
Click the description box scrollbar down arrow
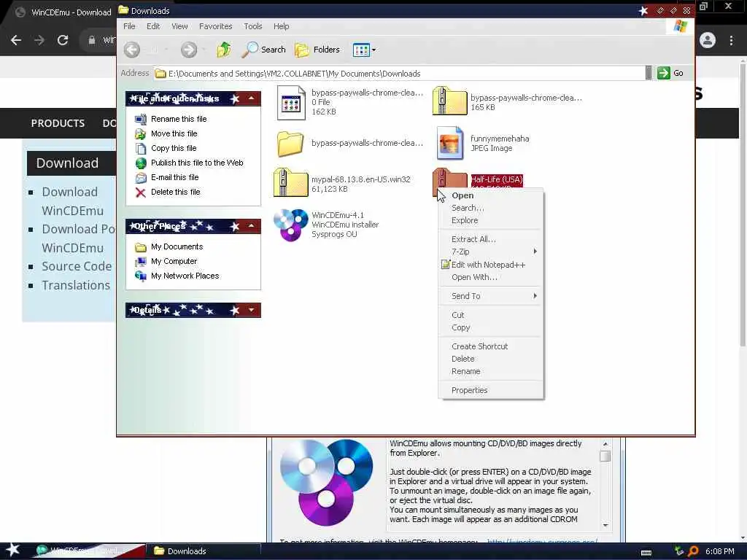point(605,525)
